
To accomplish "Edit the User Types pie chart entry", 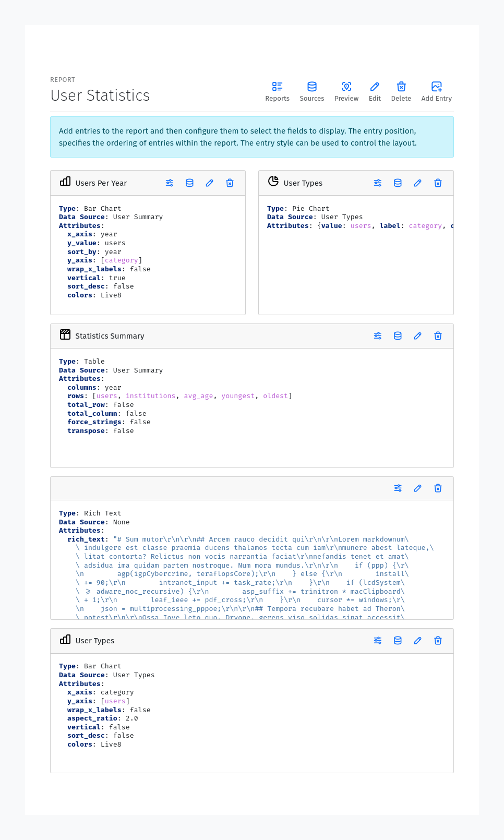I will pos(418,183).
